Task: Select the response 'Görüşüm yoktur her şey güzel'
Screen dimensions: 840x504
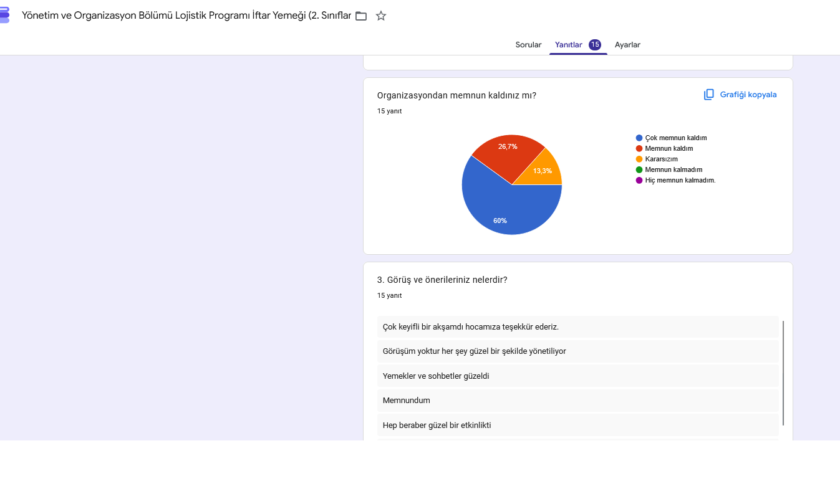Action: (578, 351)
